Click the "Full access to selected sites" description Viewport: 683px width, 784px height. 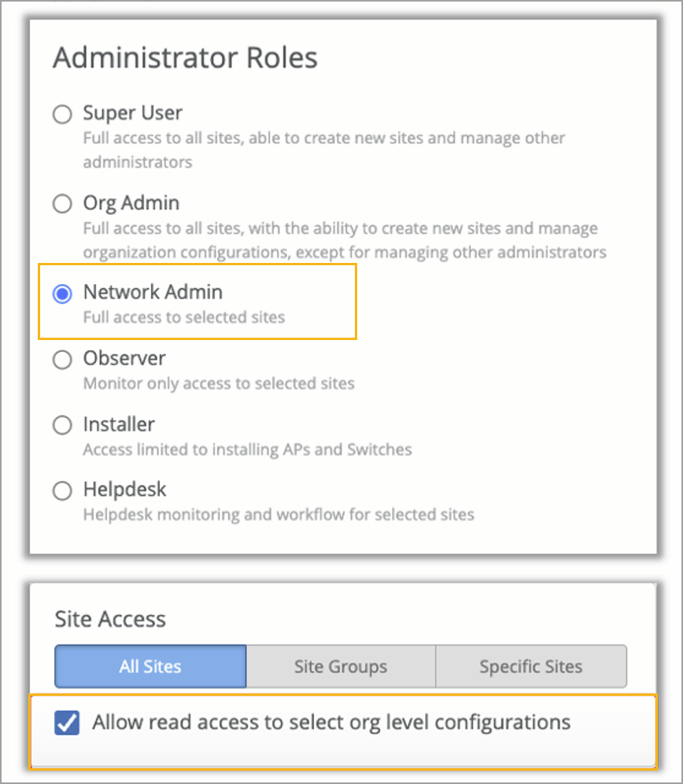pyautogui.click(x=184, y=318)
